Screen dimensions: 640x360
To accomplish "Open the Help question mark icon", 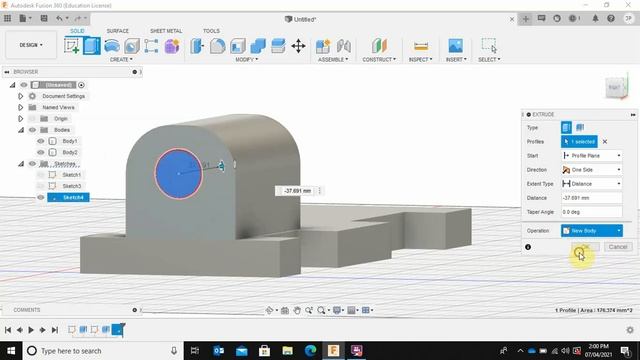I will pyautogui.click(x=611, y=18).
